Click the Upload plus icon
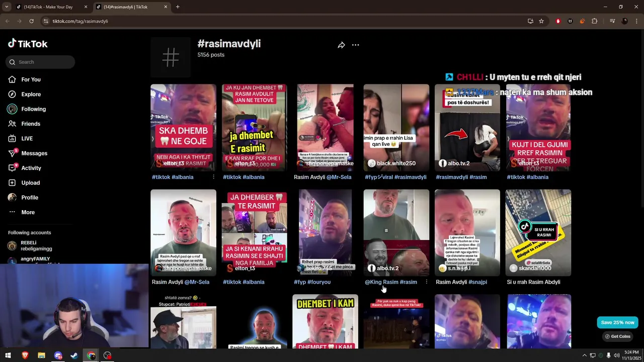Viewport: 644px width, 362px height. point(12,183)
